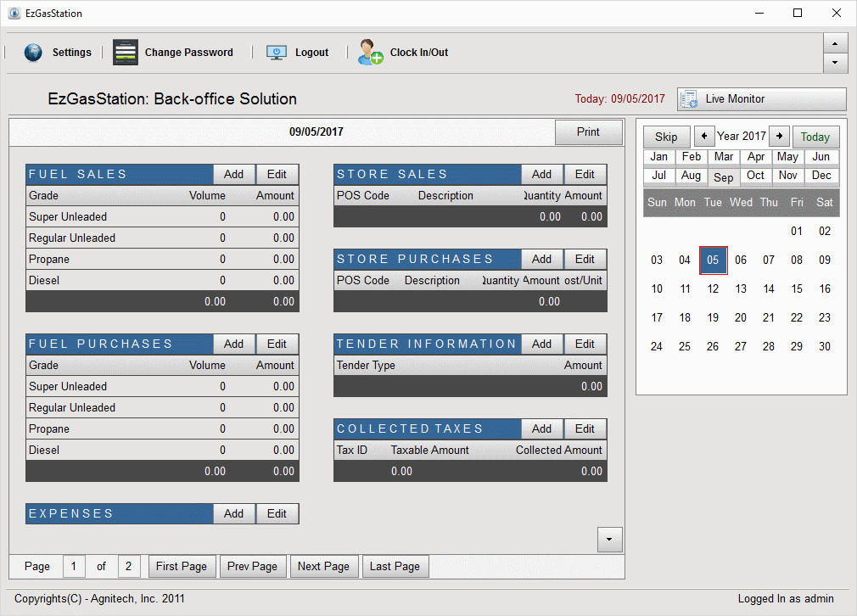Edit Fuel Sales entries
The height and width of the screenshot is (616, 857).
(277, 174)
